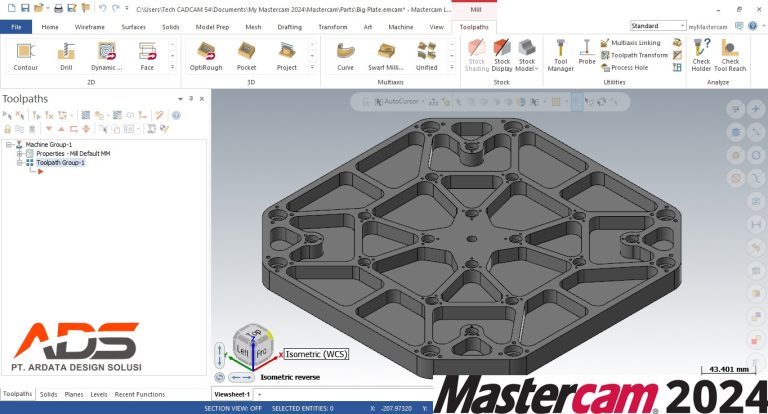768x414 pixels.
Task: Switch to the Wireframe ribbon tab
Action: 90,27
